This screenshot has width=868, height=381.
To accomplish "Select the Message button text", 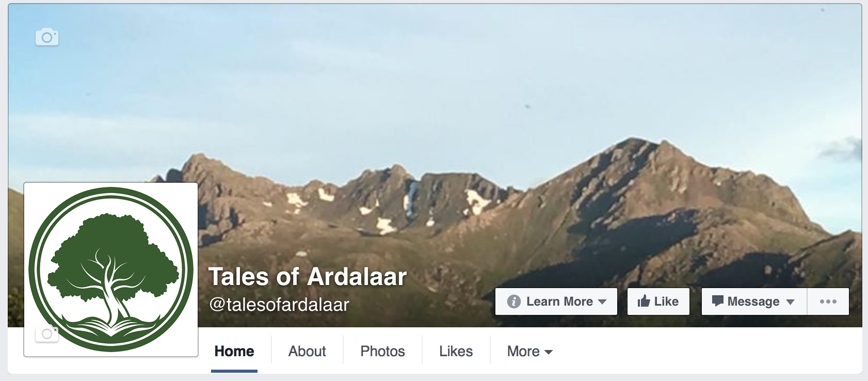I will point(753,301).
